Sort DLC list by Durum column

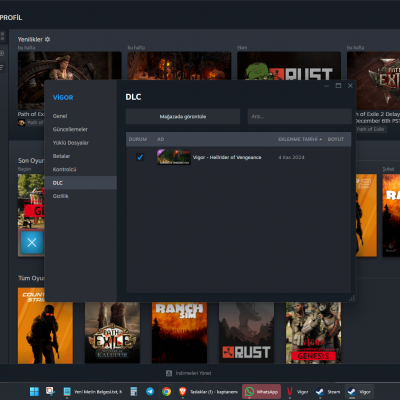click(138, 139)
